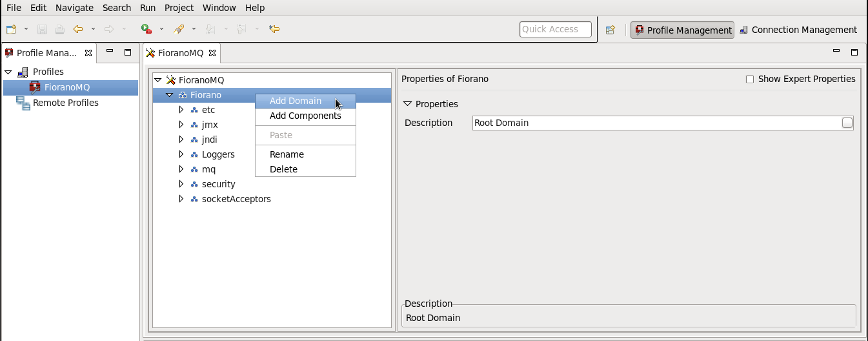Screen dimensions: 868x341
Task: Click the highlighter search toolbar icon
Action: tap(179, 29)
